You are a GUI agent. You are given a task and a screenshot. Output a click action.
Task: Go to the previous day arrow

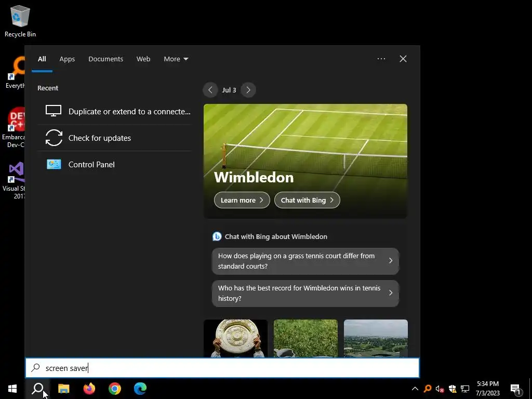[210, 90]
